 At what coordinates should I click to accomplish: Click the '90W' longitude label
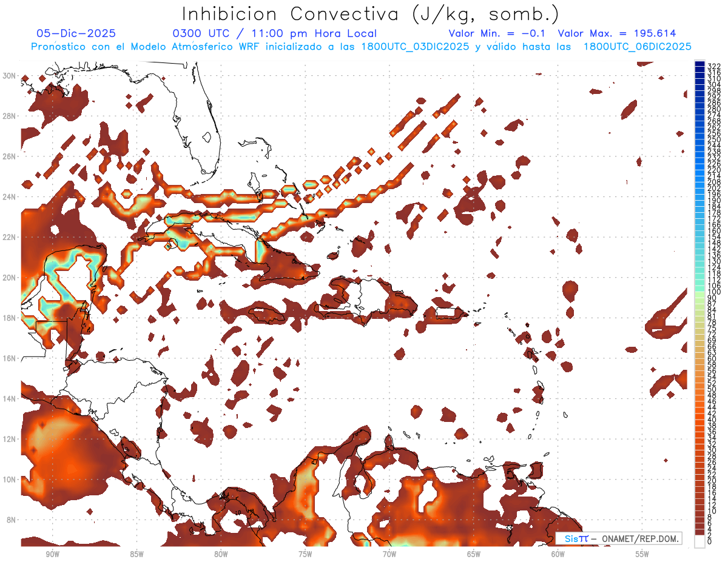(52, 555)
